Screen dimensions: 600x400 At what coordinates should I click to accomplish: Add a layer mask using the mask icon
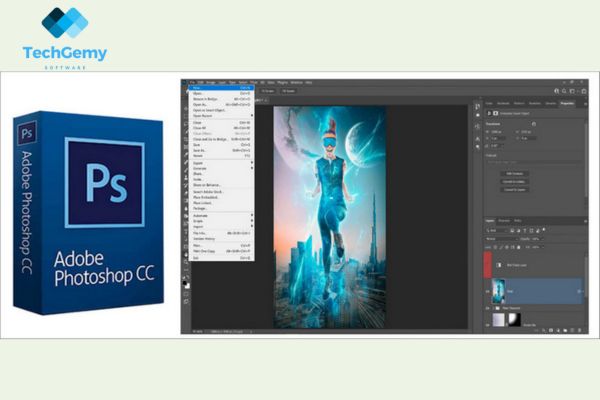551,330
